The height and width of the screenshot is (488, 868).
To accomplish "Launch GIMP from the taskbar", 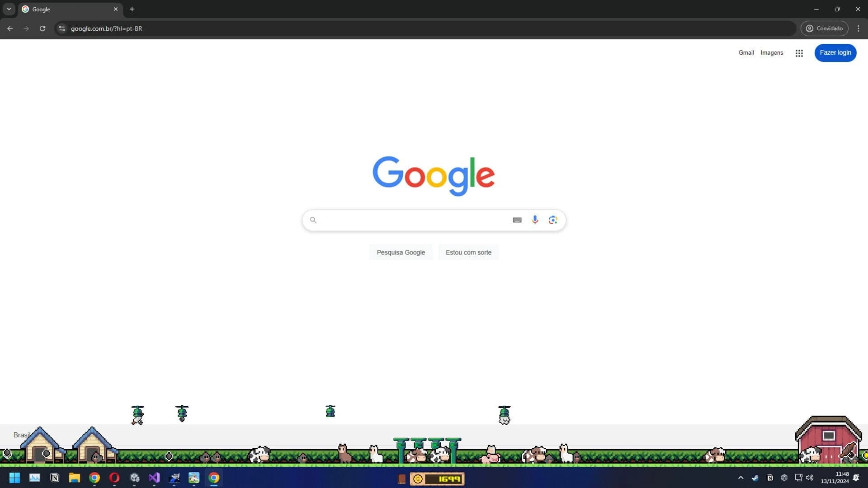I will pos(174,478).
